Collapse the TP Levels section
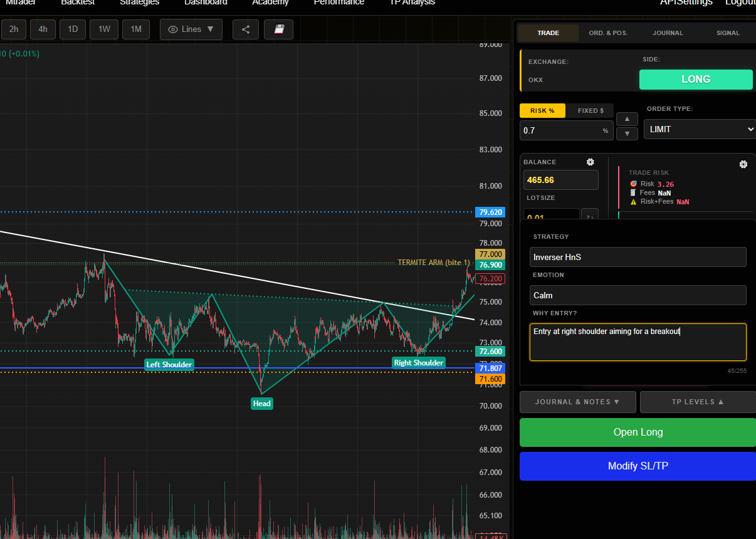Image resolution: width=756 pixels, height=539 pixels. click(698, 402)
